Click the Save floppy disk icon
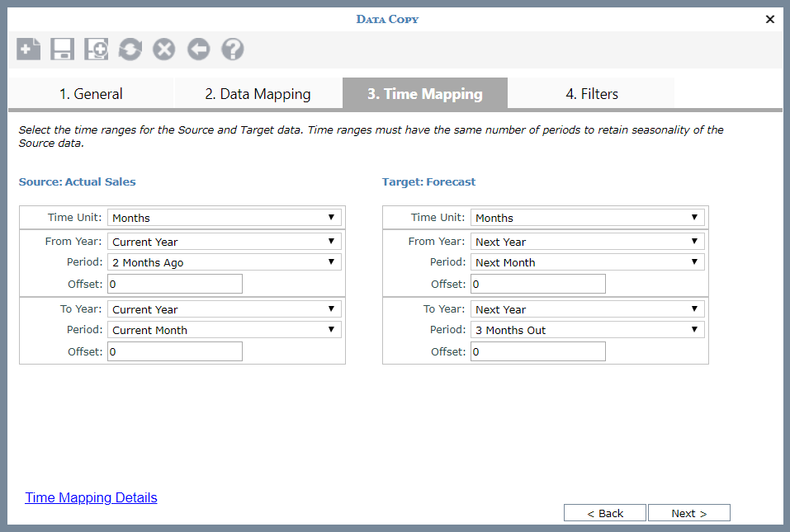 [x=63, y=49]
